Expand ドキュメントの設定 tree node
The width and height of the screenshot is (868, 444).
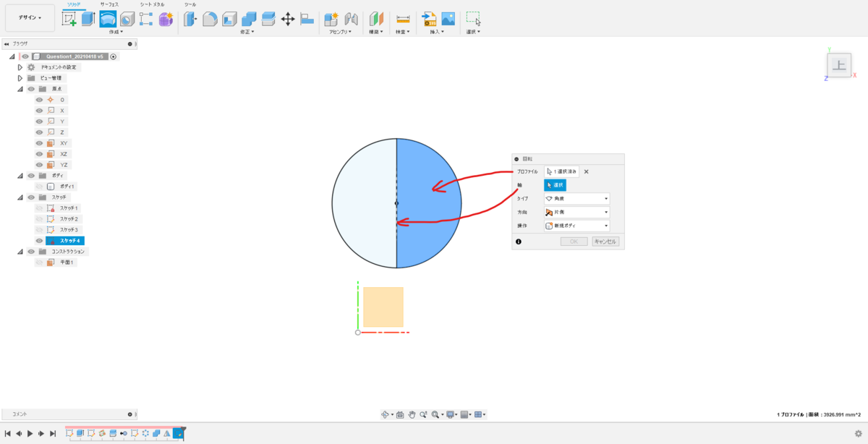pyautogui.click(x=20, y=67)
